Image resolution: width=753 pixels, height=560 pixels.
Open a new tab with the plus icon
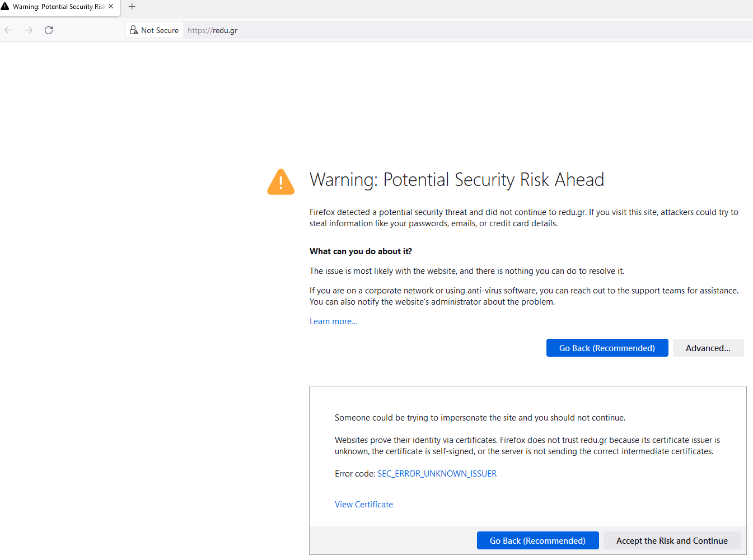tap(132, 7)
